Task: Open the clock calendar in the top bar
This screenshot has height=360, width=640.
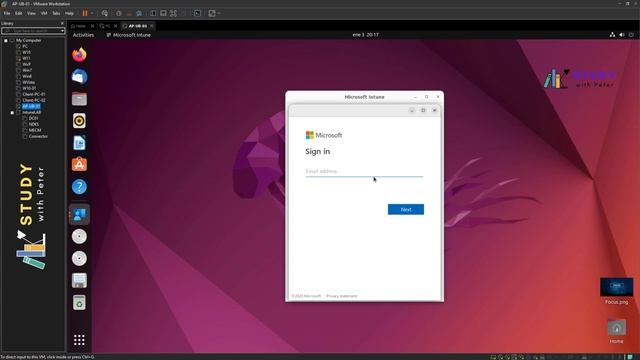Action: pos(365,35)
